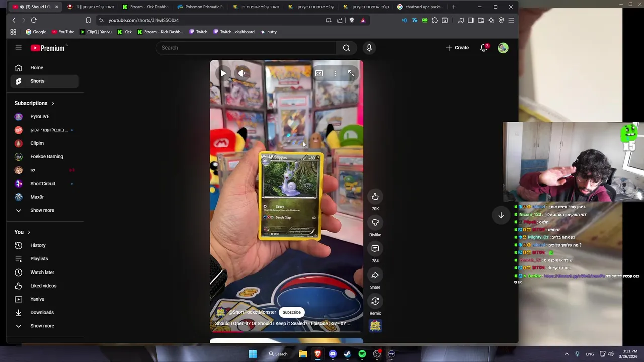Enter fullscreen for the Short

pyautogui.click(x=351, y=73)
